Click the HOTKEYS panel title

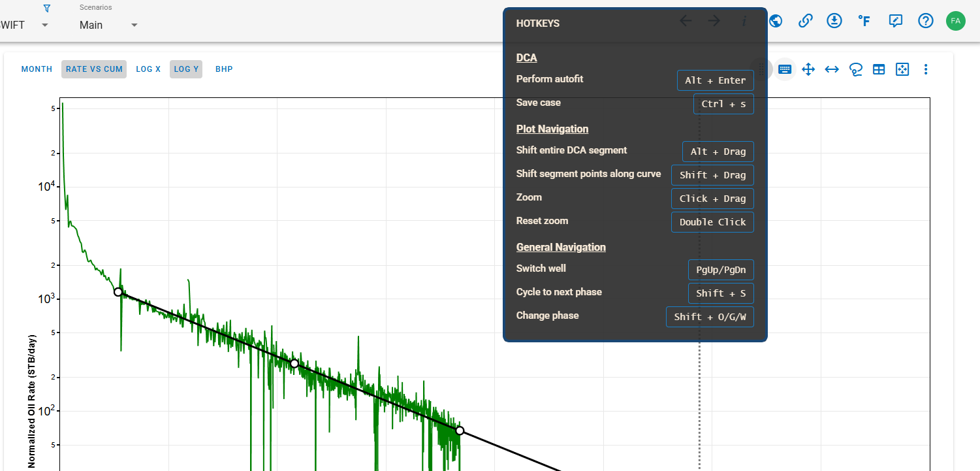538,24
